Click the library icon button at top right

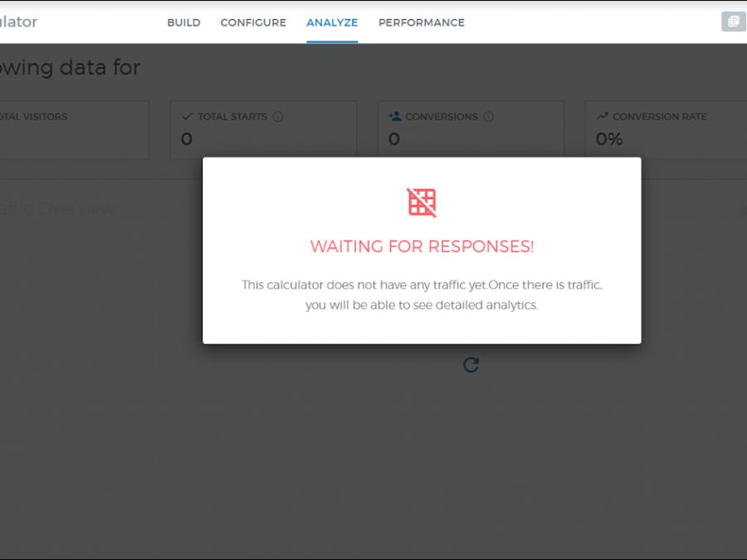click(733, 22)
